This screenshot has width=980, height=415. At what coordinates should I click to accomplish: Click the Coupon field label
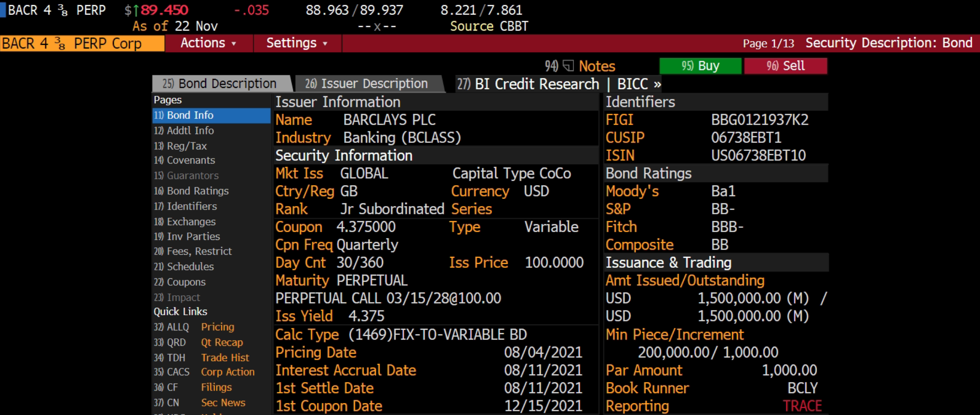coord(299,227)
